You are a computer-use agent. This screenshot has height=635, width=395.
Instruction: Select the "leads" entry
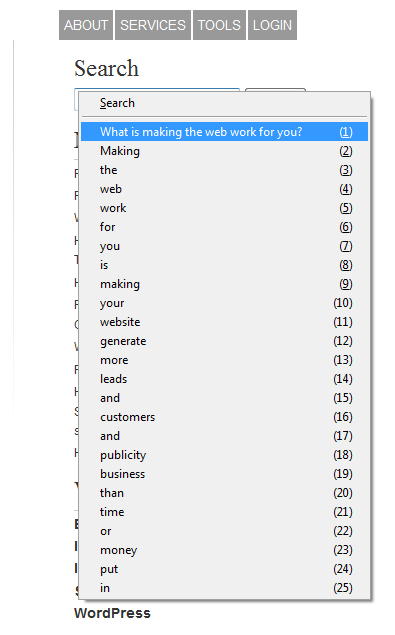[224, 379]
